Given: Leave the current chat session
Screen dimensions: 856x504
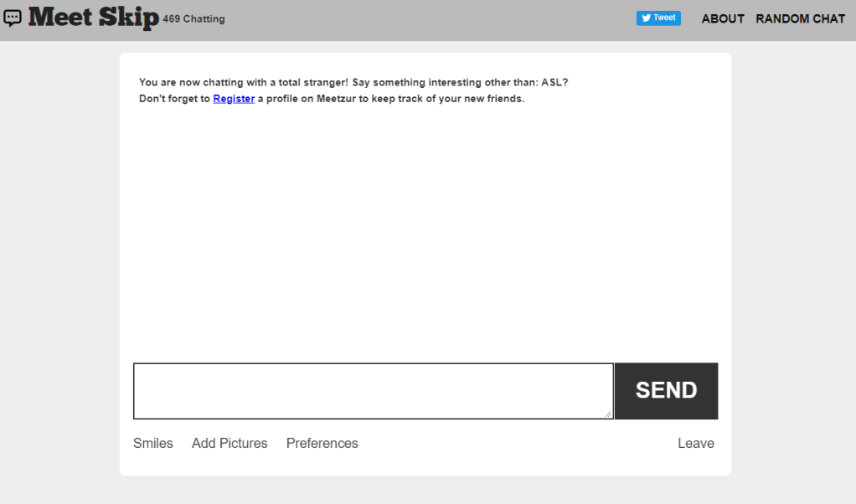Looking at the screenshot, I should (x=695, y=443).
